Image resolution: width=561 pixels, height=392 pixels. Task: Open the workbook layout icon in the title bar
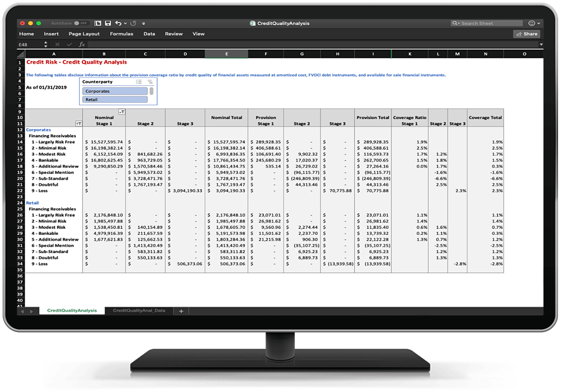point(98,23)
